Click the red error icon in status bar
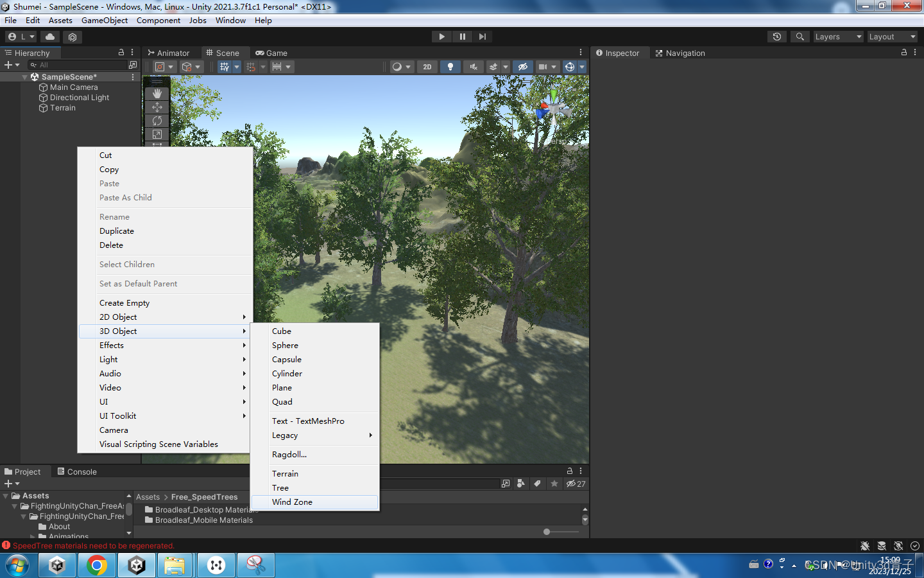924x578 pixels. pyautogui.click(x=6, y=545)
